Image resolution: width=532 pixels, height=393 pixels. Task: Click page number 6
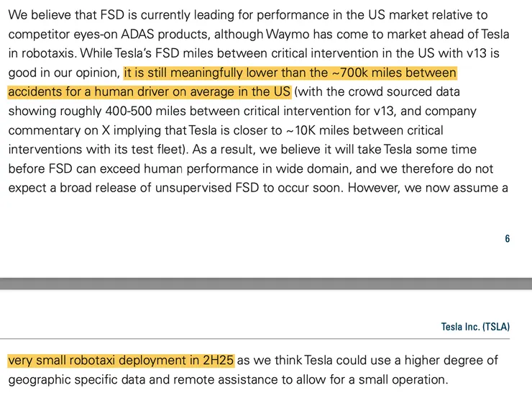507,239
